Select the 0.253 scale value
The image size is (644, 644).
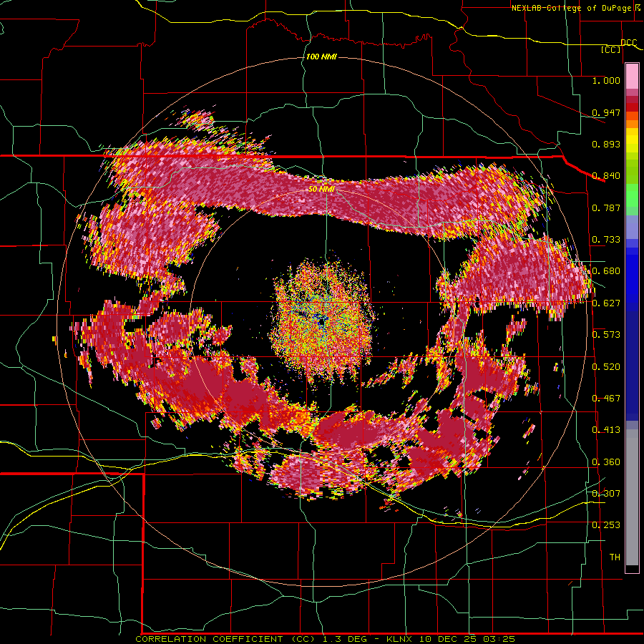tap(606, 525)
